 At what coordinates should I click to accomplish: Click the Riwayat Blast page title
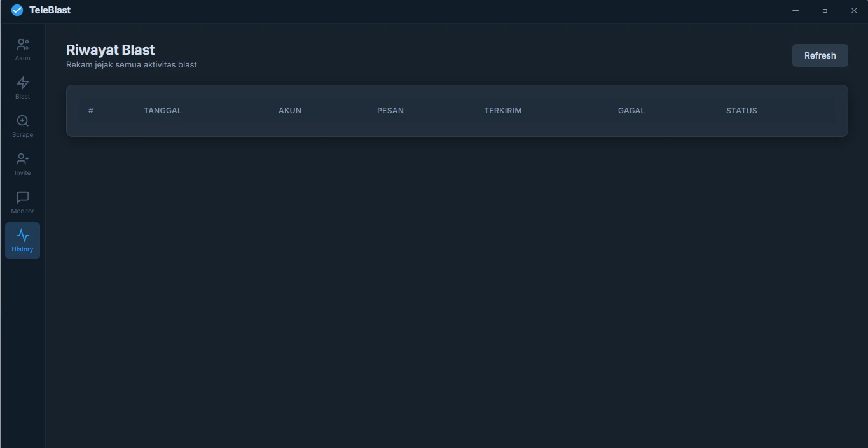pyautogui.click(x=111, y=50)
